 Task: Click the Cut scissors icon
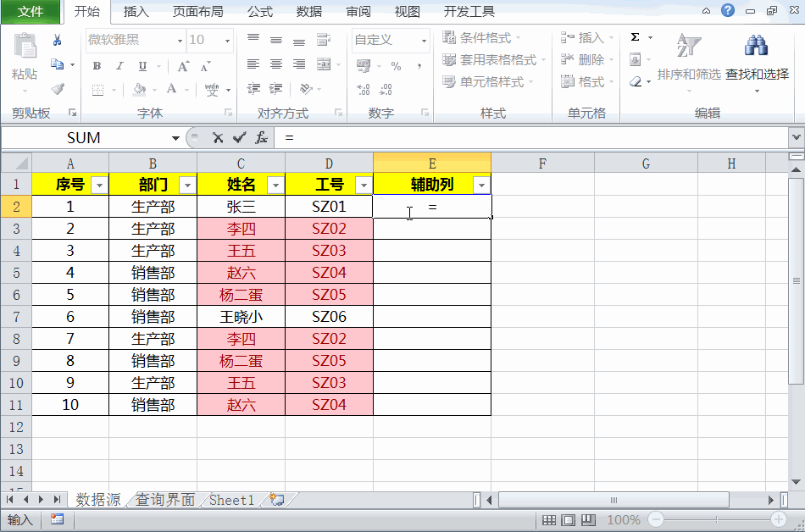[57, 40]
